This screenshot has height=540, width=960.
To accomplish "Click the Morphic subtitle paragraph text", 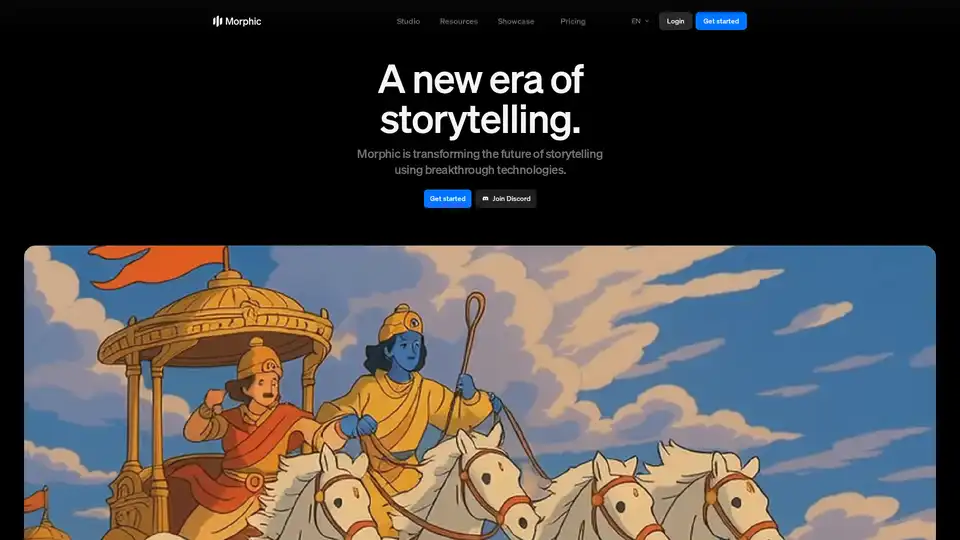I will click(x=480, y=162).
